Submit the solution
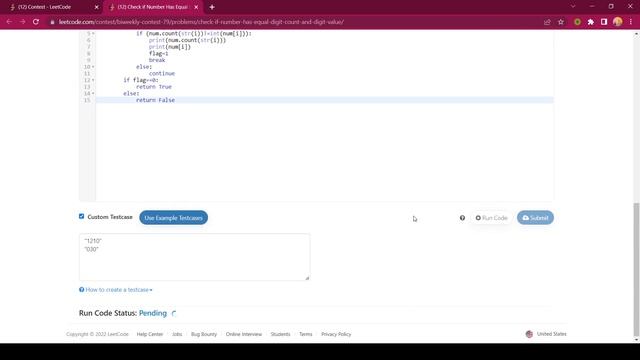 pos(535,218)
